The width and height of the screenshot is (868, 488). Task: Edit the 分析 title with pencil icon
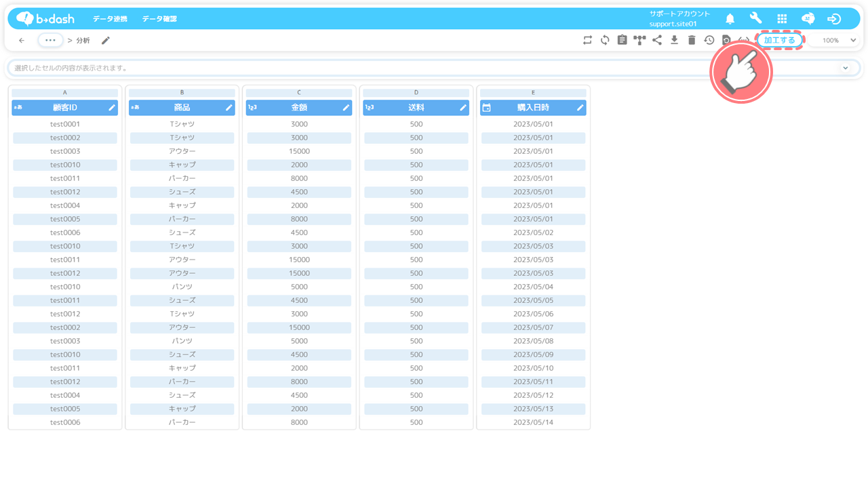pos(106,41)
